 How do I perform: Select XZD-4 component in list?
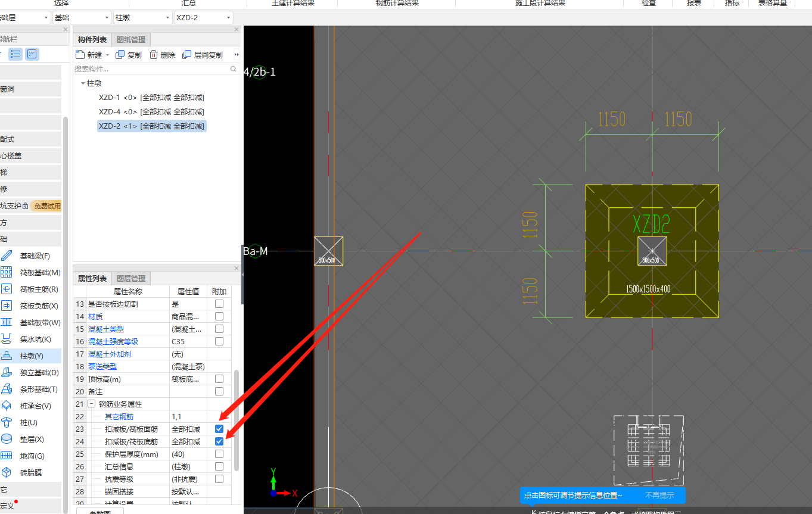coord(151,112)
